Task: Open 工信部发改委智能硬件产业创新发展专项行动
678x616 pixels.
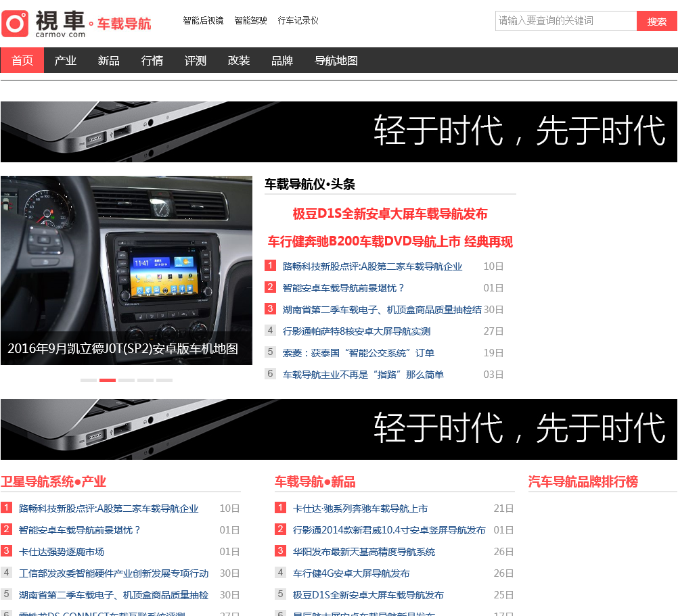Action: pyautogui.click(x=114, y=573)
